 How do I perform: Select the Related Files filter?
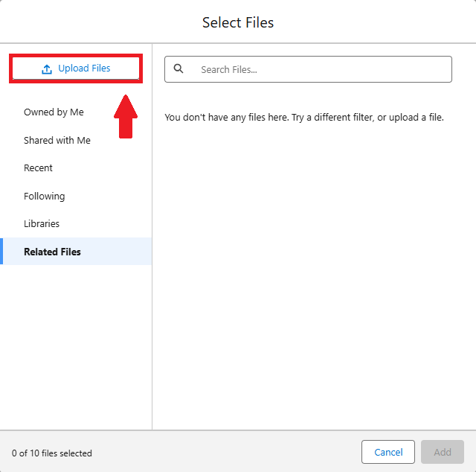(x=52, y=252)
